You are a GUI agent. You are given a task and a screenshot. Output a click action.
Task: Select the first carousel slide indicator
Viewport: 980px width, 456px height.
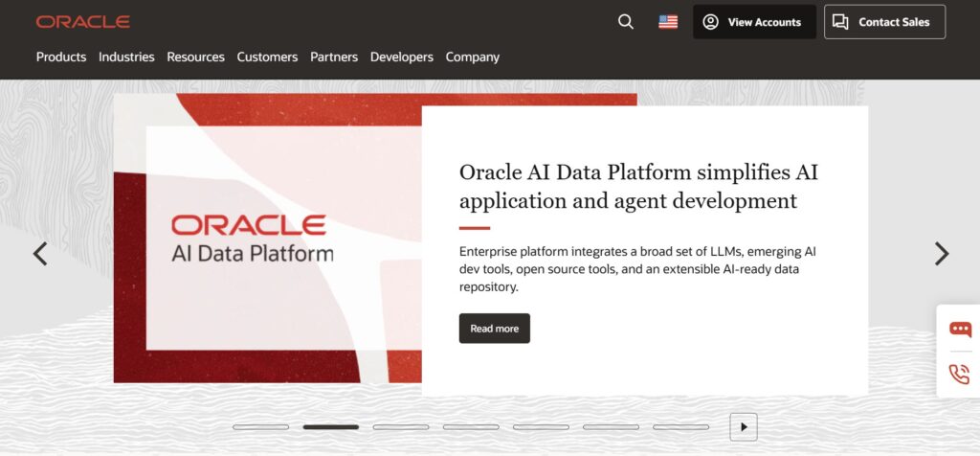(x=260, y=427)
